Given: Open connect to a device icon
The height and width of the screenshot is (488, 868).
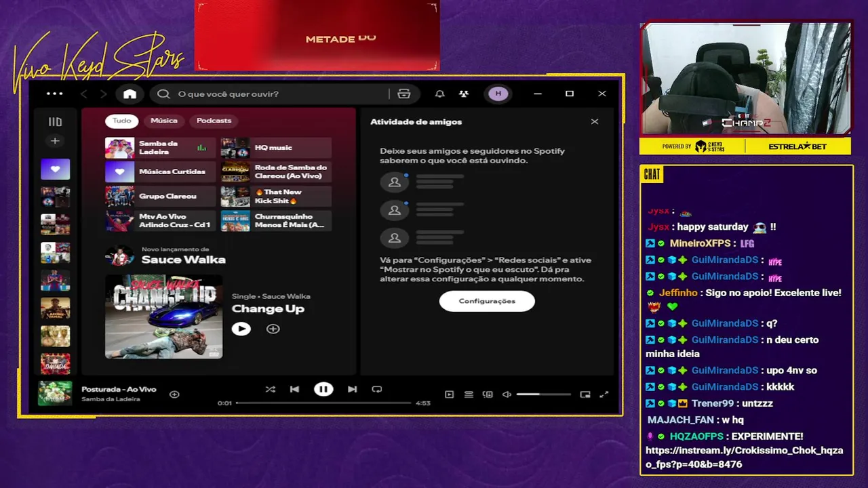Looking at the screenshot, I should pos(488,394).
